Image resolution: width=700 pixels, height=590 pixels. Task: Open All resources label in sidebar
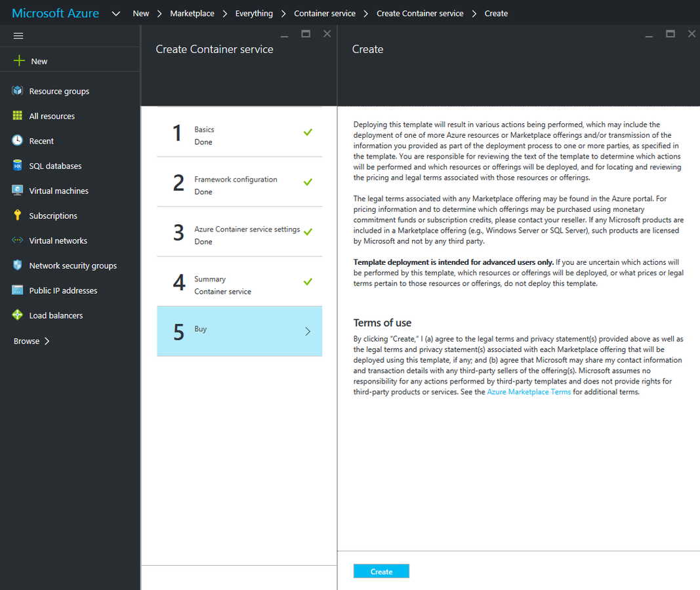click(52, 116)
